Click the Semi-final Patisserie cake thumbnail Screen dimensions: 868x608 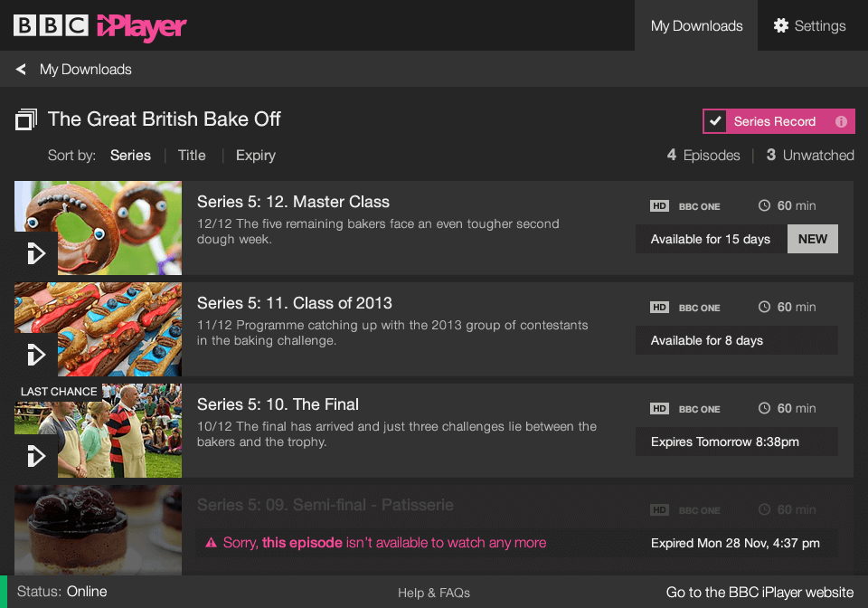click(x=98, y=530)
